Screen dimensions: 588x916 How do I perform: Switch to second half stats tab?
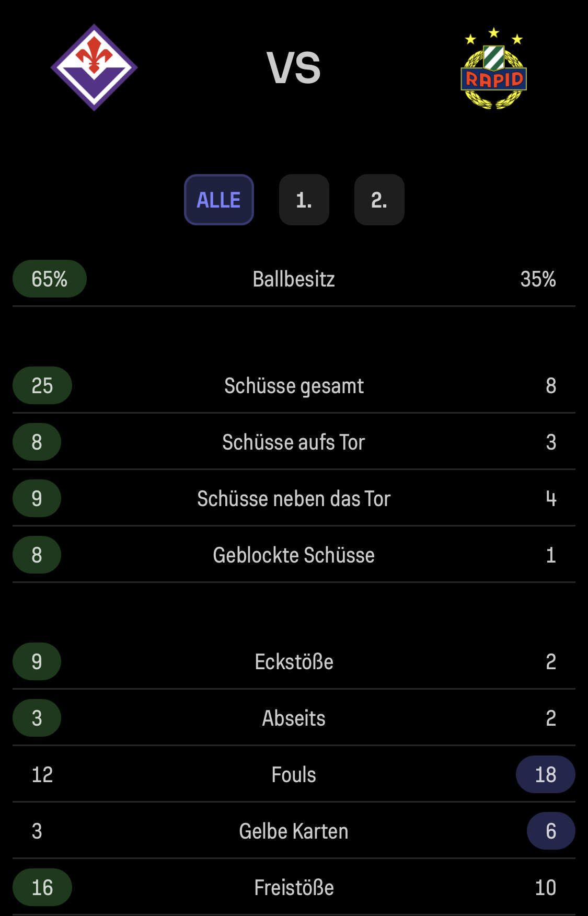[379, 200]
